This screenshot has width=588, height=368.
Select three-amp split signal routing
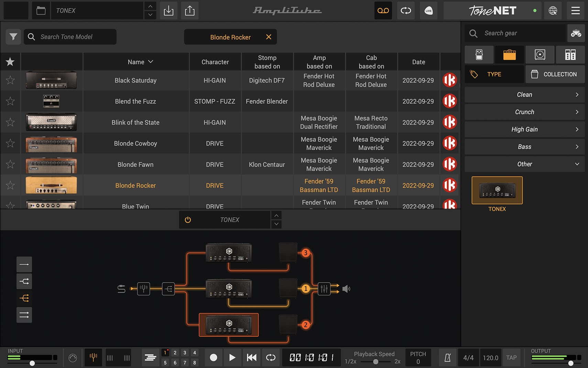(x=24, y=298)
